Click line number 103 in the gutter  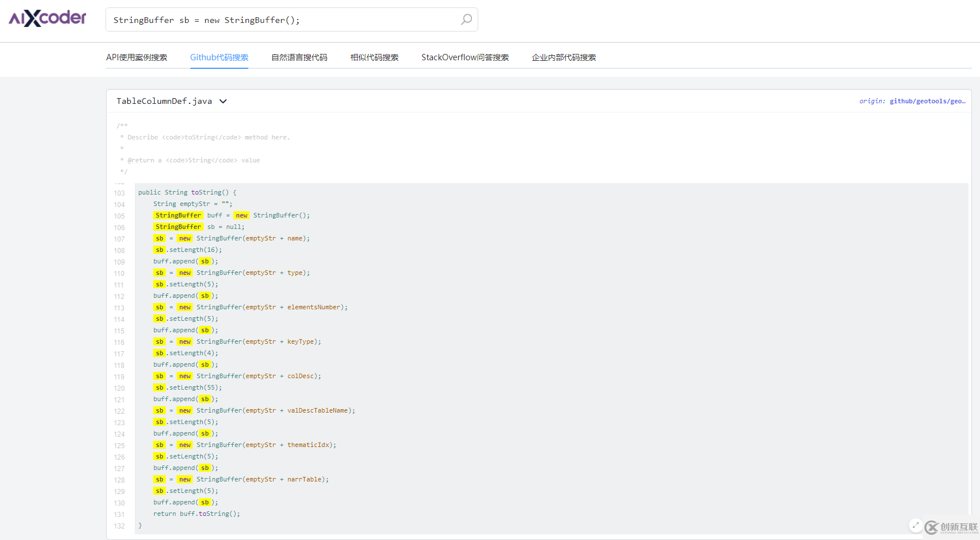point(119,193)
